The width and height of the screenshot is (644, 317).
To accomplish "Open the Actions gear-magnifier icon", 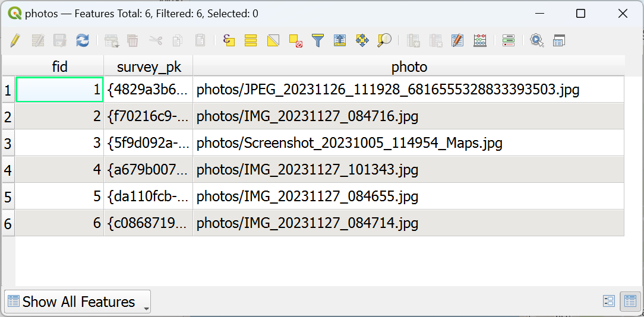I will (537, 40).
